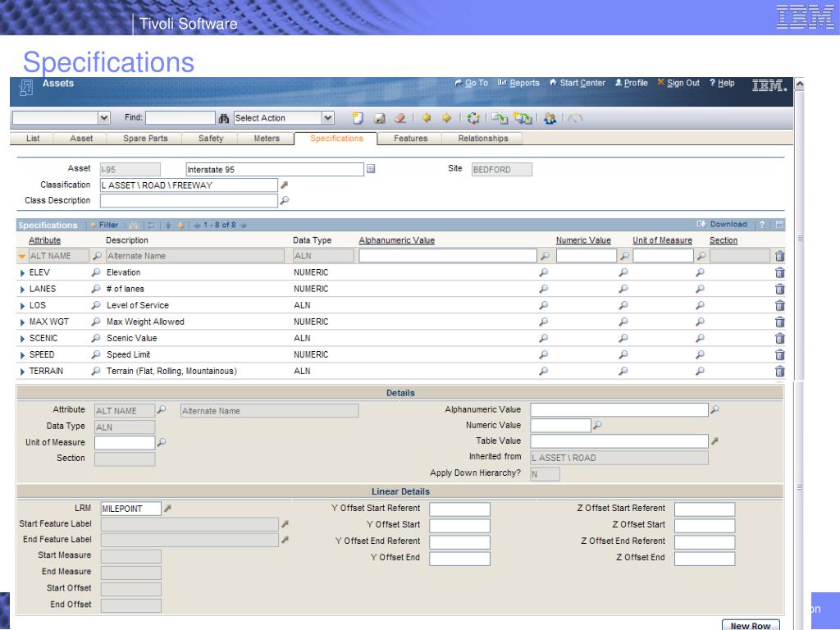The width and height of the screenshot is (840, 630).
Task: Delete the ELEV specification row
Action: coord(780,272)
